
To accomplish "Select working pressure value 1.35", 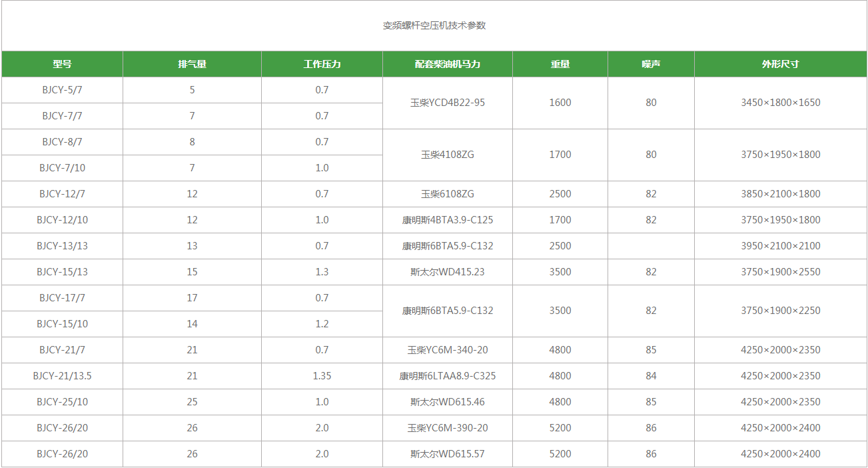I will tap(322, 376).
